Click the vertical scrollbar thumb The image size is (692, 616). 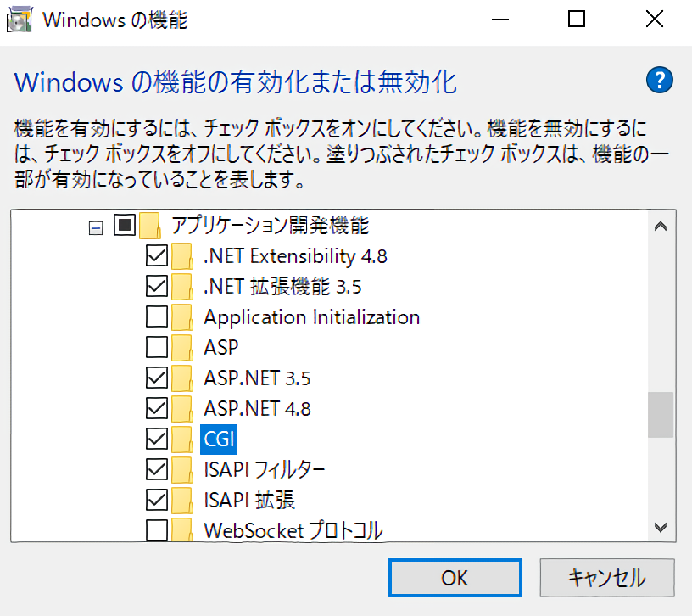(661, 414)
